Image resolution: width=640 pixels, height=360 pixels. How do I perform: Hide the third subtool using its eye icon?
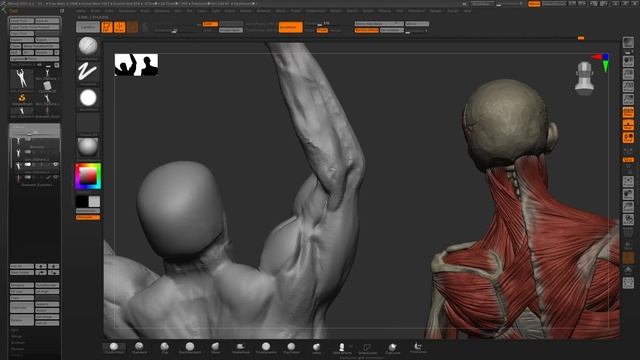56,164
